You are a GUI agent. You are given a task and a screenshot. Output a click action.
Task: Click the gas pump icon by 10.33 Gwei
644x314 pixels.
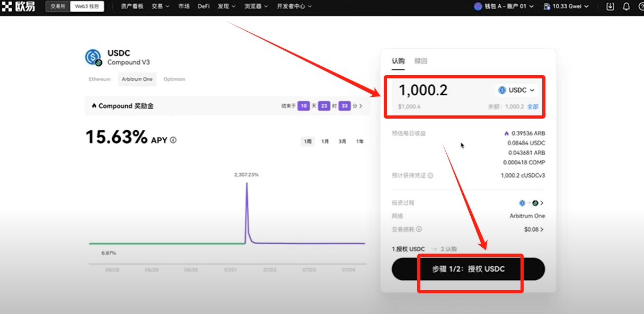(x=546, y=6)
